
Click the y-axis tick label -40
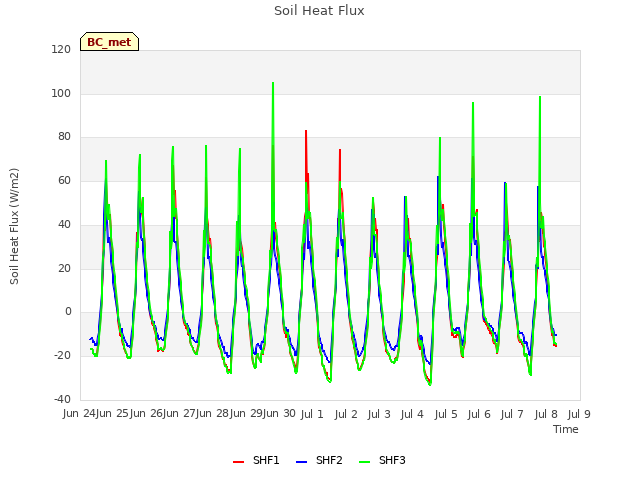tap(62, 399)
